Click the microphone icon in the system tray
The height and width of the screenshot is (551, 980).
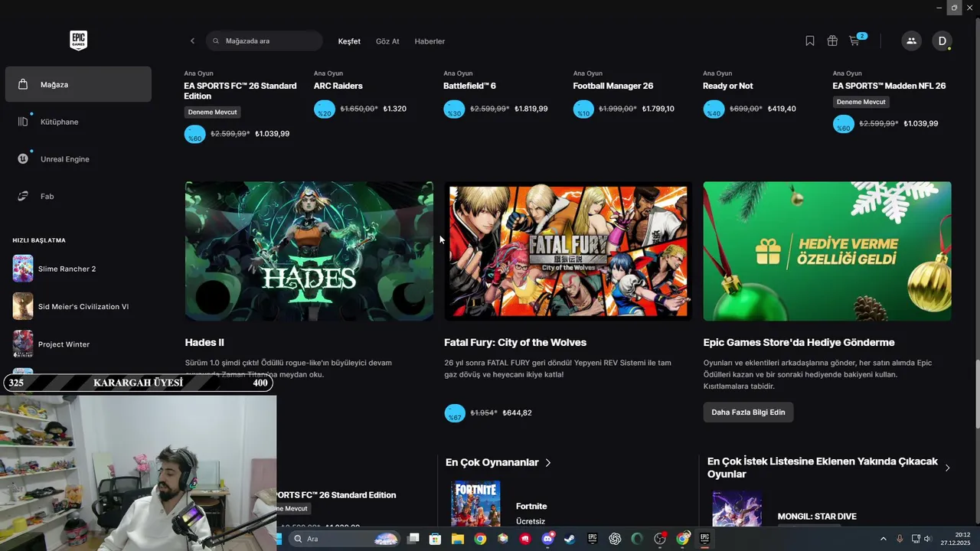pos(900,539)
